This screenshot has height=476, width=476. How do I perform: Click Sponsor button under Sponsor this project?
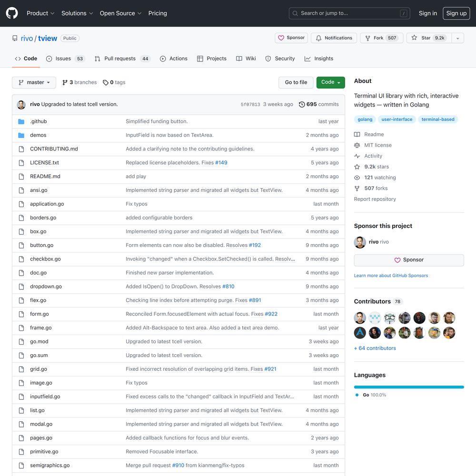click(x=408, y=260)
